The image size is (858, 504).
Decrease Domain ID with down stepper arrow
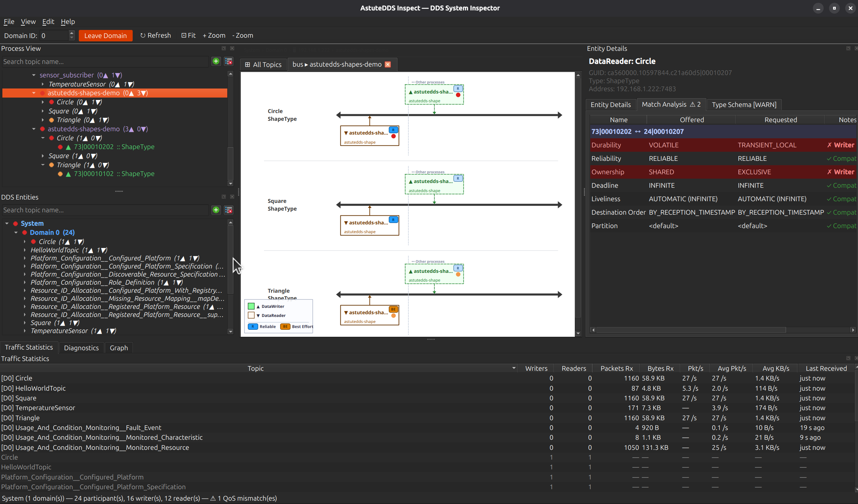point(71,38)
